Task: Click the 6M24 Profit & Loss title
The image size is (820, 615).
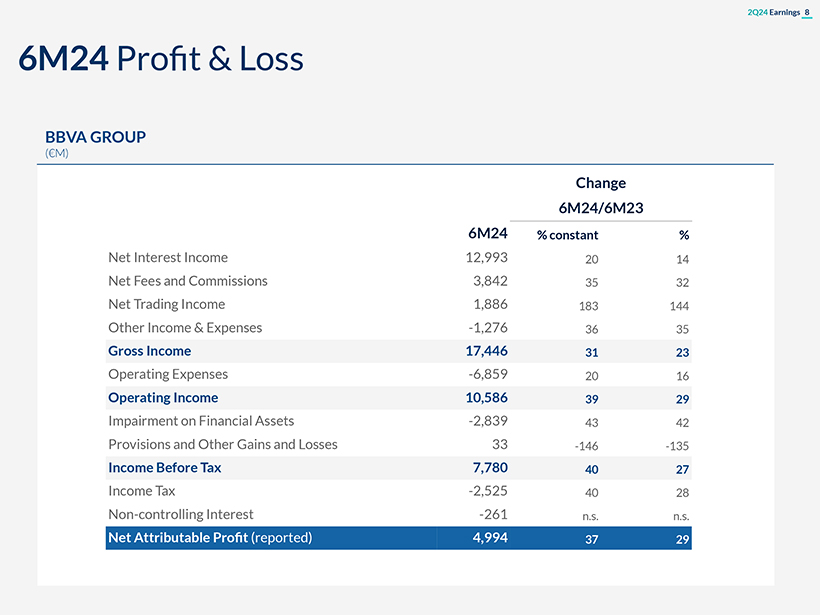Action: (161, 59)
